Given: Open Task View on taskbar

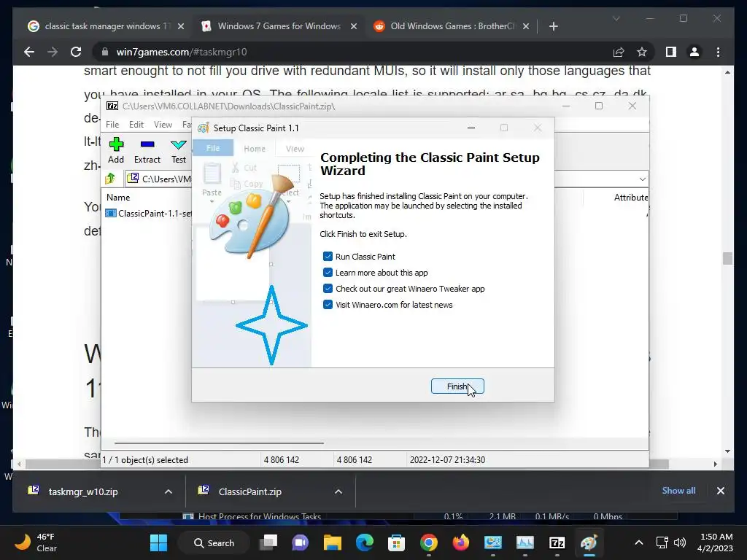Looking at the screenshot, I should (268, 542).
